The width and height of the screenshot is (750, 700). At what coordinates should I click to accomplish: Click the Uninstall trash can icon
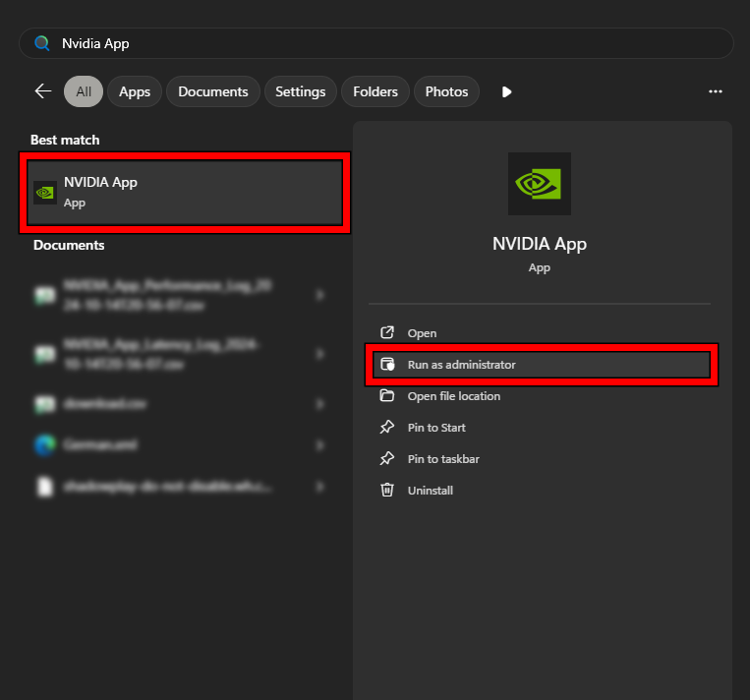click(x=387, y=491)
